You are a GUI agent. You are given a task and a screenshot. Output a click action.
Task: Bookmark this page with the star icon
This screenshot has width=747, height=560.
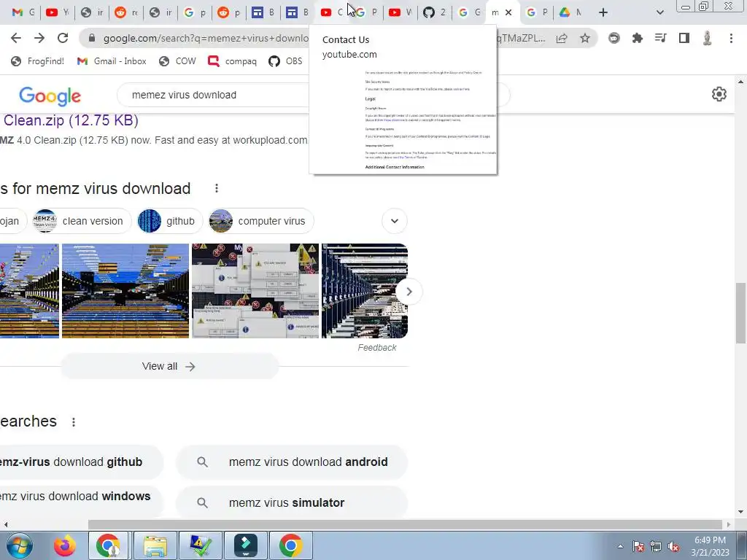coord(585,38)
